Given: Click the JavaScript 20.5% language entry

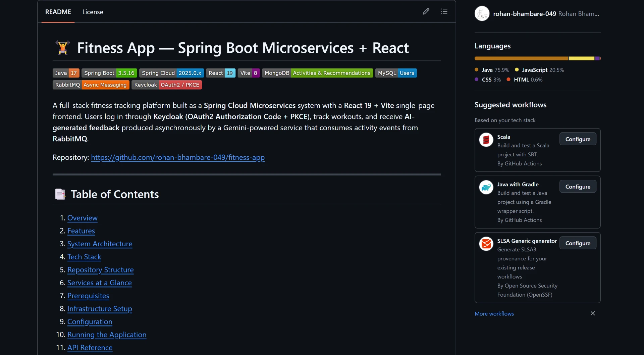Looking at the screenshot, I should [539, 70].
